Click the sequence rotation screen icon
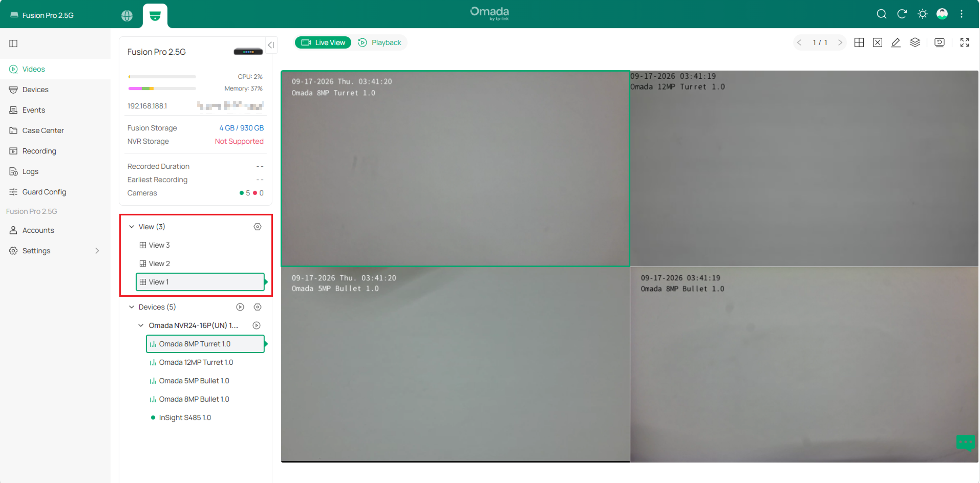Screen dimensions: 980x483 (x=939, y=43)
